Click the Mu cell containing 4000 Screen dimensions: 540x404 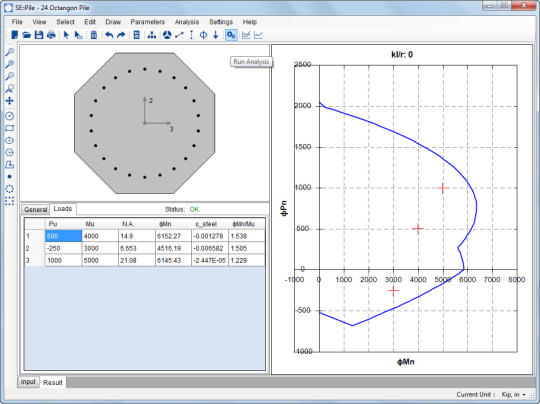100,236
